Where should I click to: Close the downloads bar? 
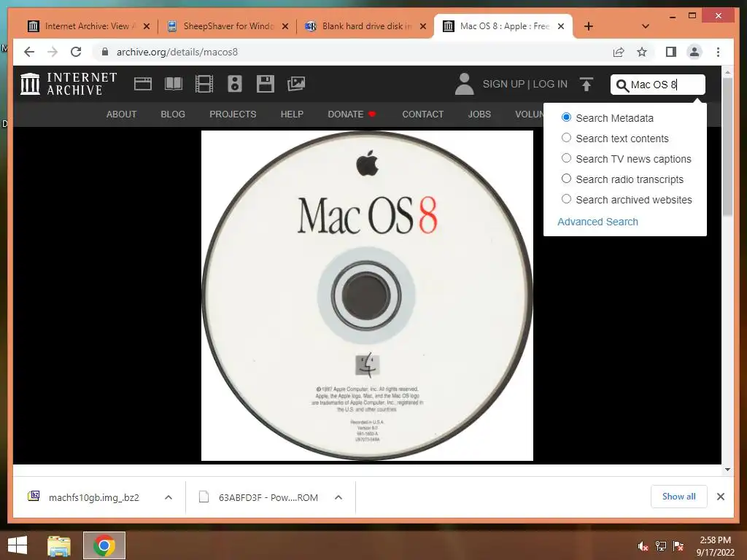click(720, 497)
